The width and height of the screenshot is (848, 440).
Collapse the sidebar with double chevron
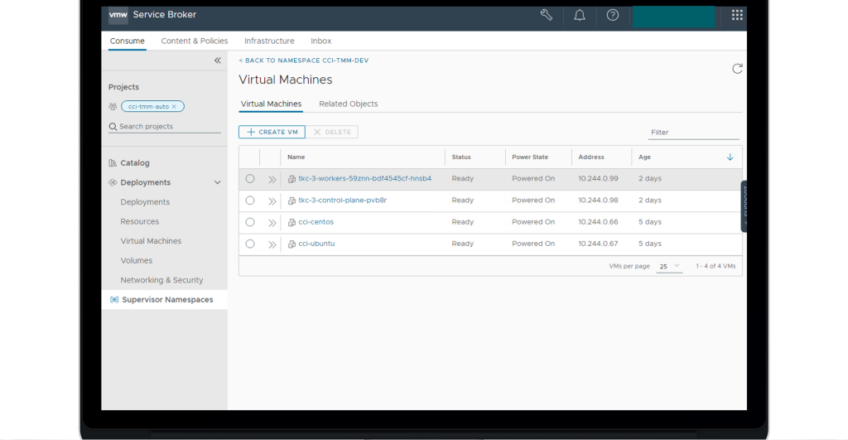pyautogui.click(x=217, y=61)
